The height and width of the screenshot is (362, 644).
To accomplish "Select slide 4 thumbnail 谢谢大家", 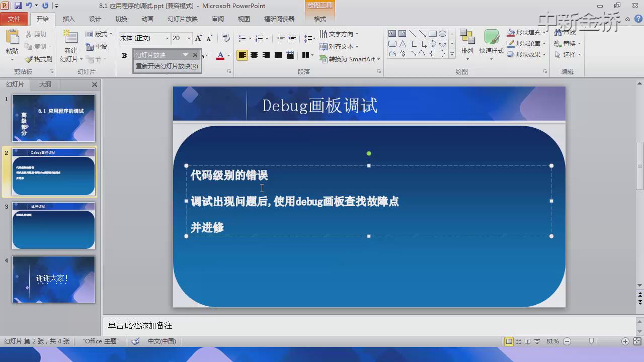I will tap(53, 280).
